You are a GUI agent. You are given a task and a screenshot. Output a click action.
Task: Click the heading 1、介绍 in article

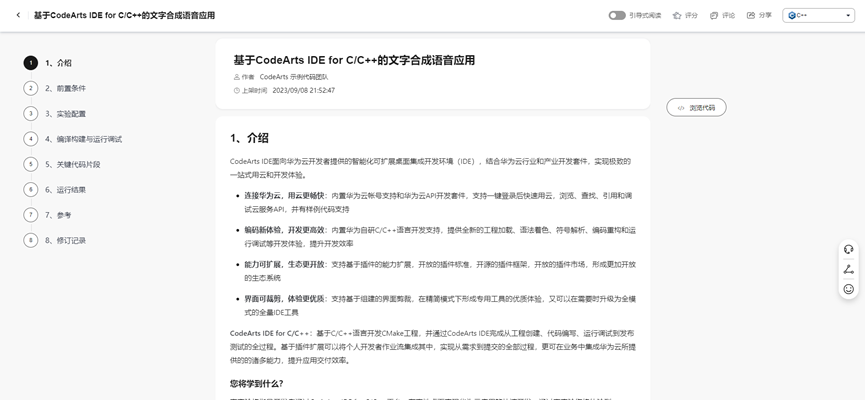(249, 138)
